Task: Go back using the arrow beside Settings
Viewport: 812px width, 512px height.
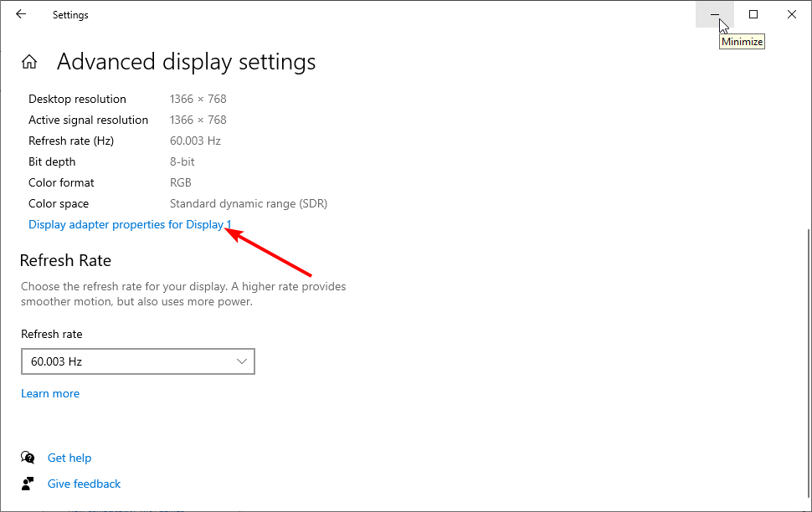Action: click(21, 14)
